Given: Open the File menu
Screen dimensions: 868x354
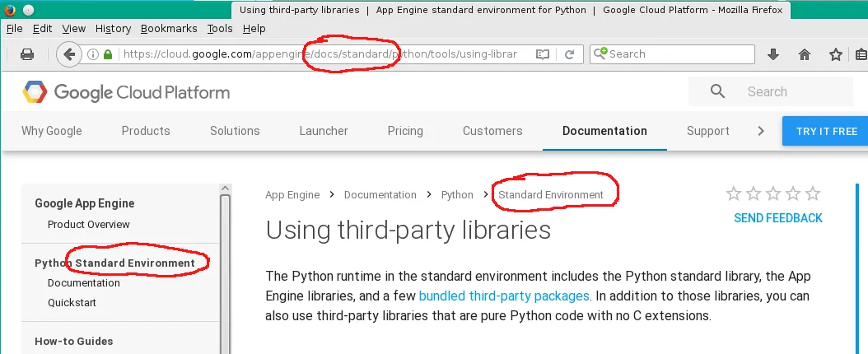Looking at the screenshot, I should 14,29.
